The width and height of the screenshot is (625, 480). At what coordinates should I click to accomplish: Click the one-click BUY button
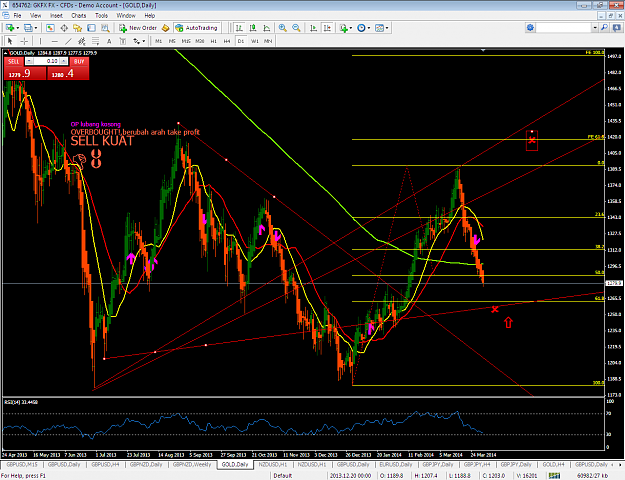pyautogui.click(x=79, y=61)
